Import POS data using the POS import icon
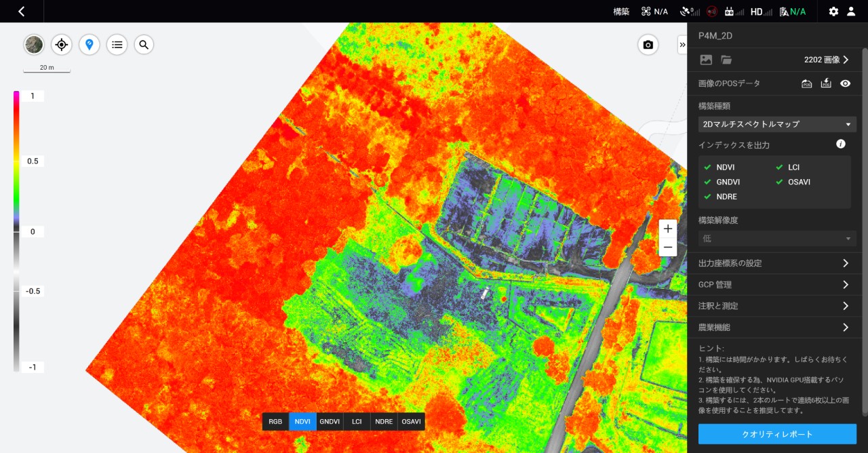Viewport: 868px width, 453px height. click(826, 83)
